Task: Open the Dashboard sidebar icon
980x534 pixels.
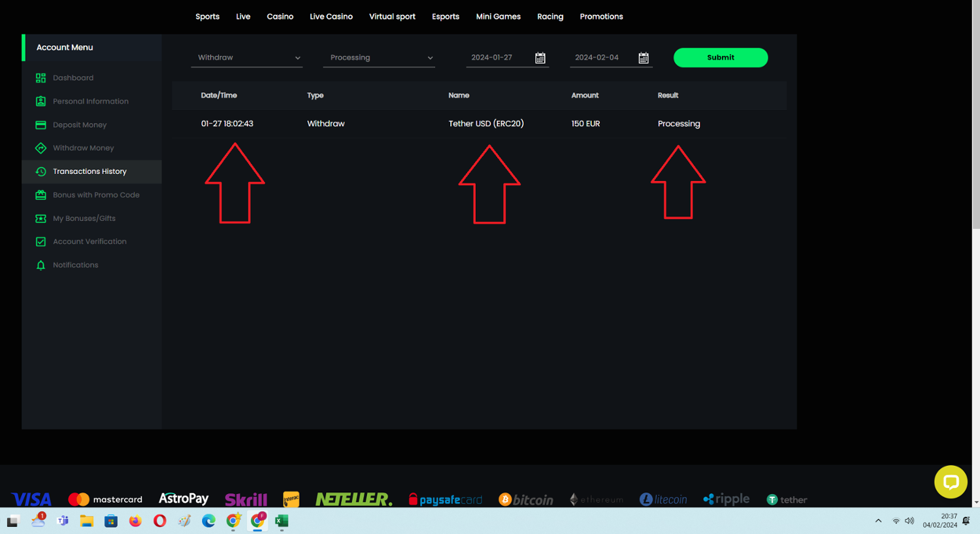Action: [x=41, y=78]
